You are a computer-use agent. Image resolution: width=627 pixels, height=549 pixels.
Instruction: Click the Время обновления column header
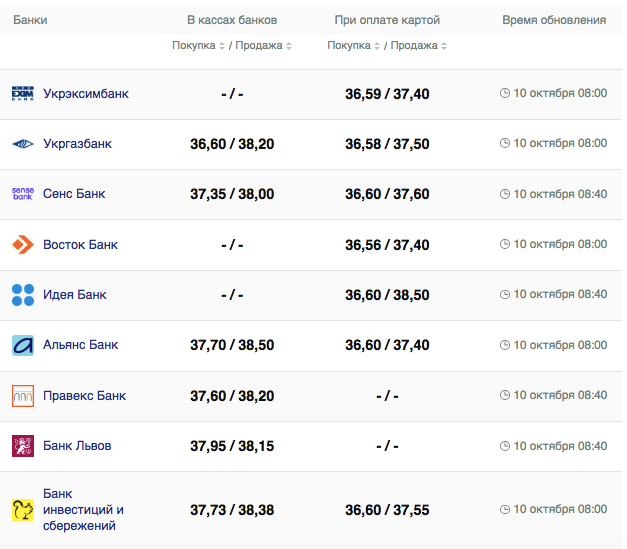(554, 20)
